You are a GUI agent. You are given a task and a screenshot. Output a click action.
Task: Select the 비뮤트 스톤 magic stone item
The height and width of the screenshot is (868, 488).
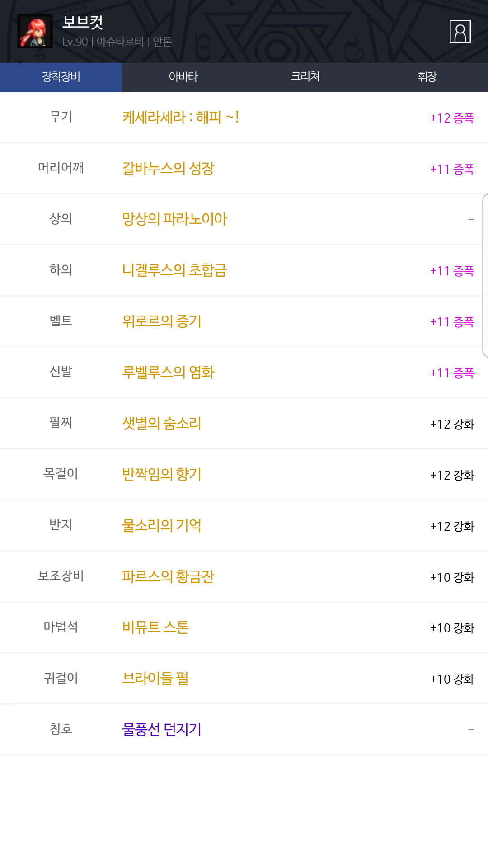click(x=155, y=627)
